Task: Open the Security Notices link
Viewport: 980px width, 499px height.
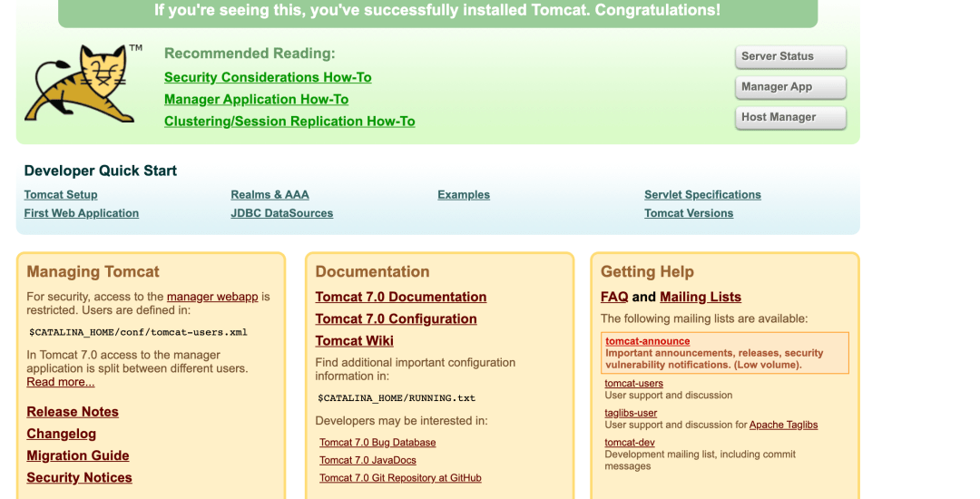Action: [x=79, y=477]
